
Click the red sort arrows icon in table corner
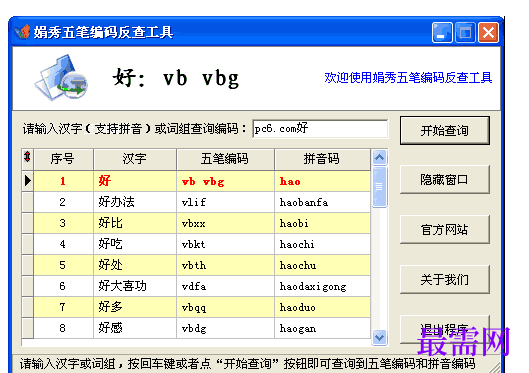coord(27,157)
